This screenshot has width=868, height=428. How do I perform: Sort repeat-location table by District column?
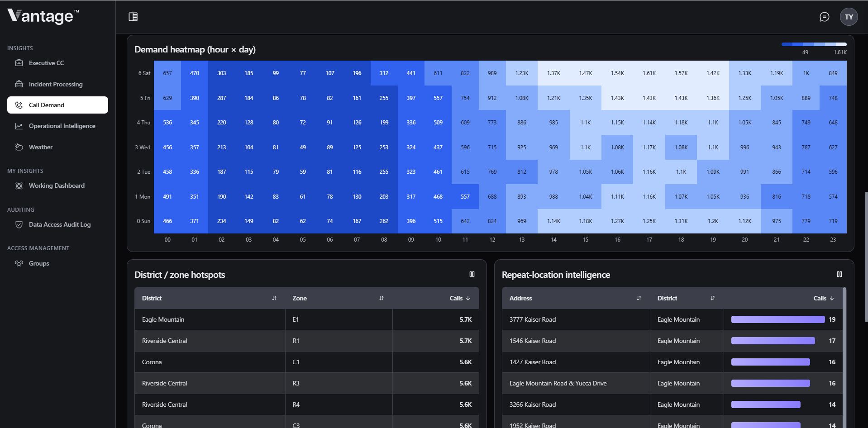tap(713, 298)
